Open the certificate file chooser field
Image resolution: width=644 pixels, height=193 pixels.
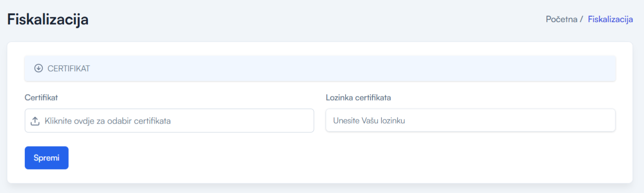click(169, 120)
